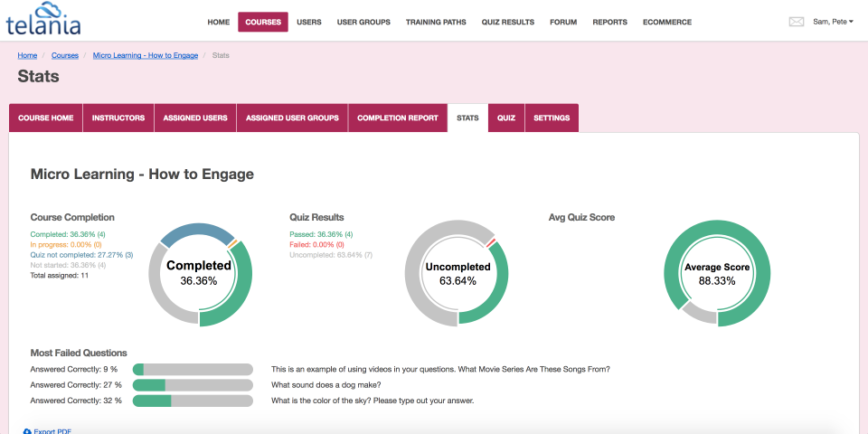868x434 pixels.
Task: Click the Export PDF link
Action: point(48,430)
